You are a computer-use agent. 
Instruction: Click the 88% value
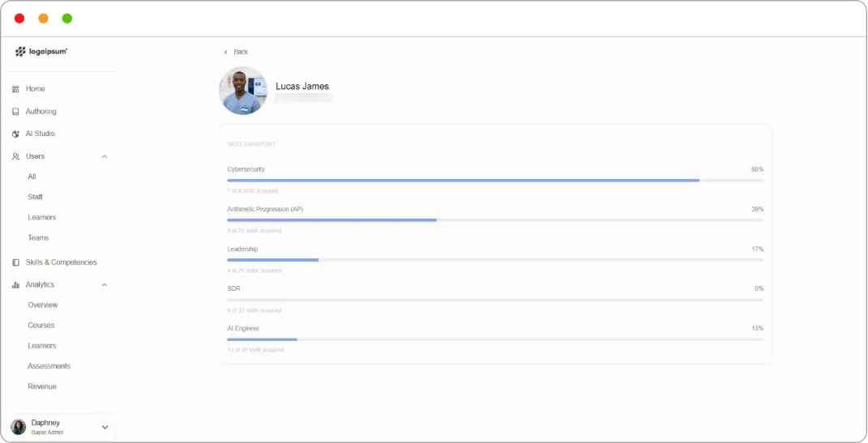point(757,169)
